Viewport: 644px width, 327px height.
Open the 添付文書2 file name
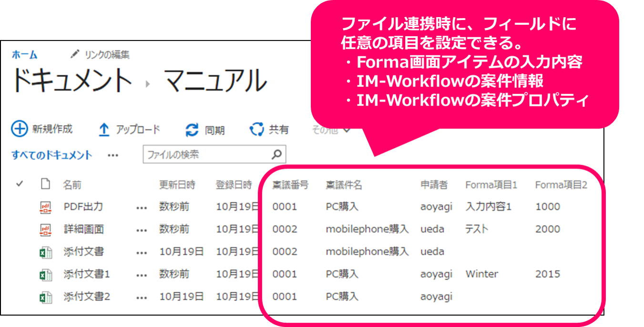(87, 297)
